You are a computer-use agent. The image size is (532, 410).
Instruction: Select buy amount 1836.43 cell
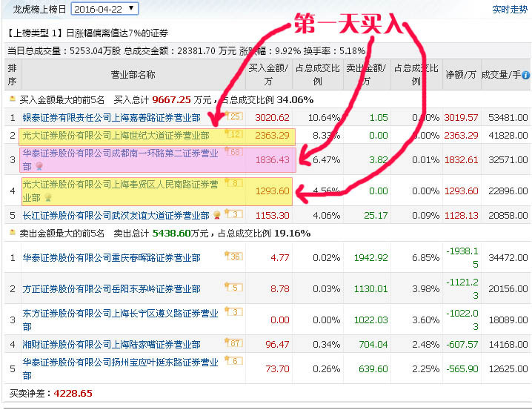click(272, 160)
